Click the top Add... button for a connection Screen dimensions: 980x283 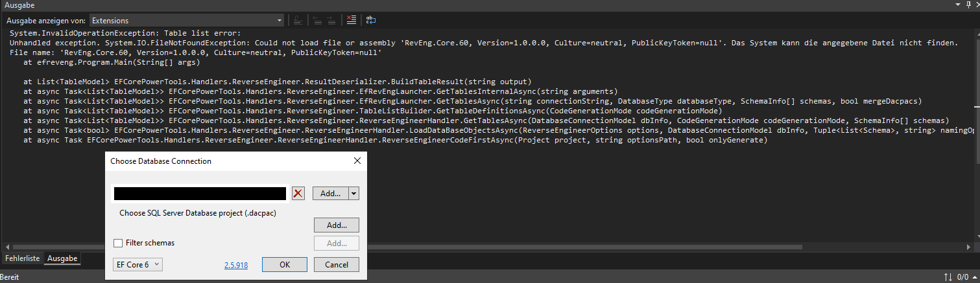[331, 193]
